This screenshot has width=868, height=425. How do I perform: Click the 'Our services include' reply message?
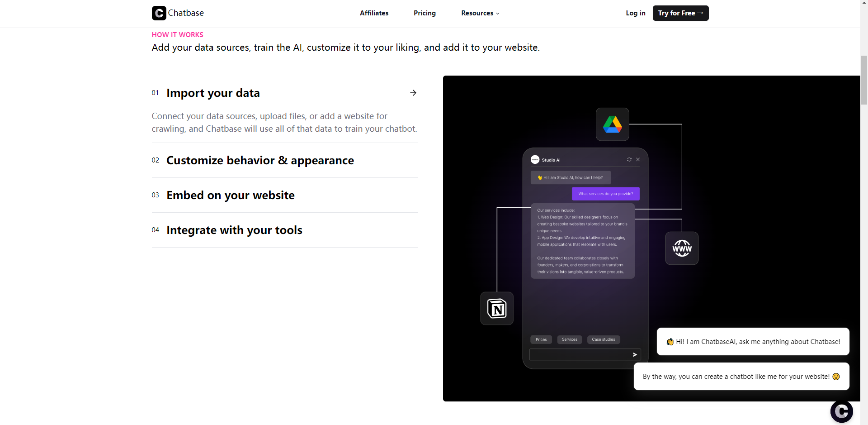583,241
